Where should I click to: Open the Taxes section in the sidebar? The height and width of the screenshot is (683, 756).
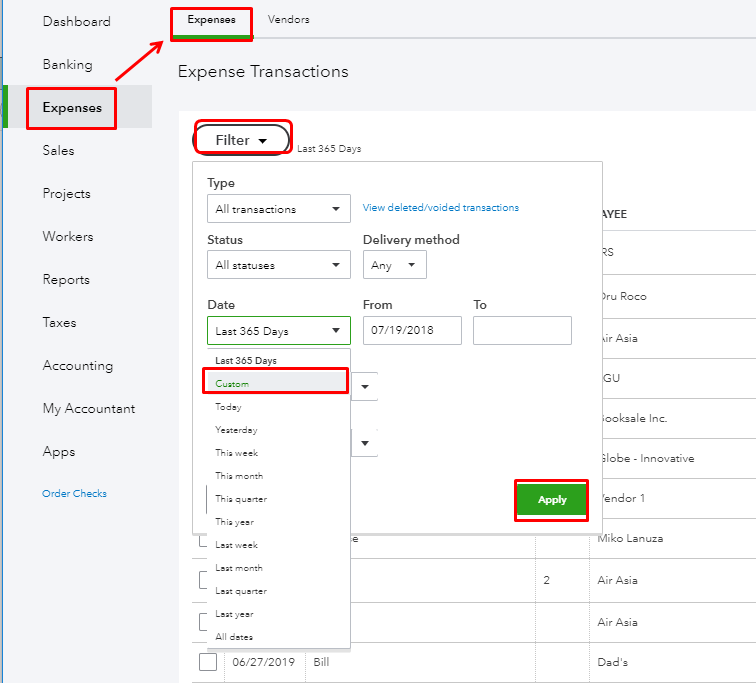(59, 323)
